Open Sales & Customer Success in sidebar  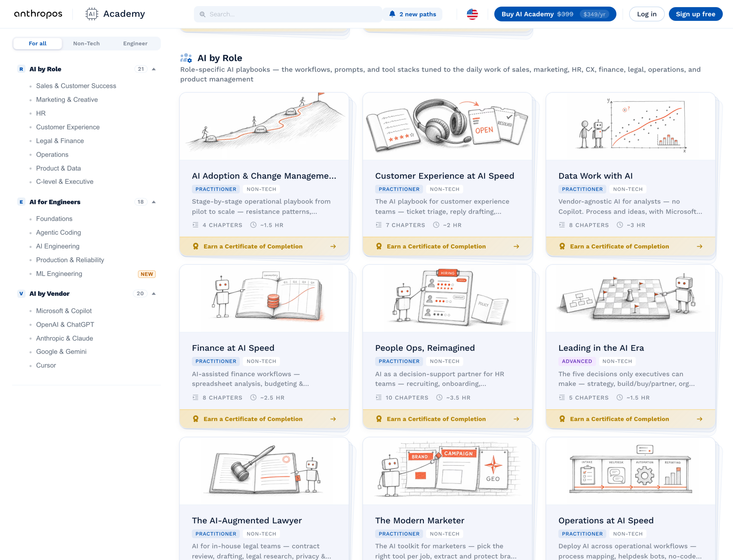pos(76,86)
